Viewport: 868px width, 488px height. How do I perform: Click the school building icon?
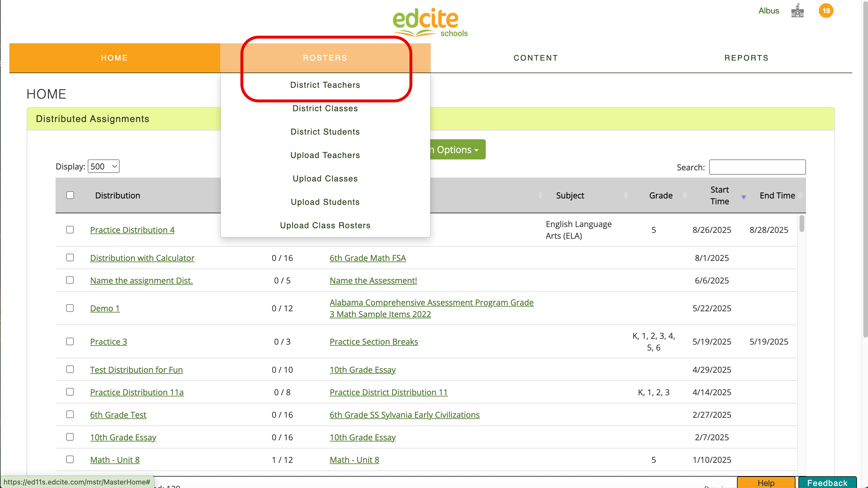click(797, 11)
